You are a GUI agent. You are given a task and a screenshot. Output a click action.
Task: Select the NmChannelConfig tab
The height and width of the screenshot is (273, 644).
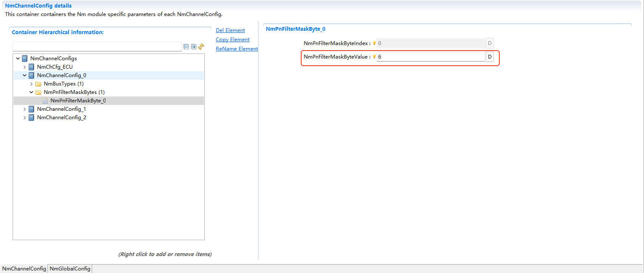click(24, 269)
